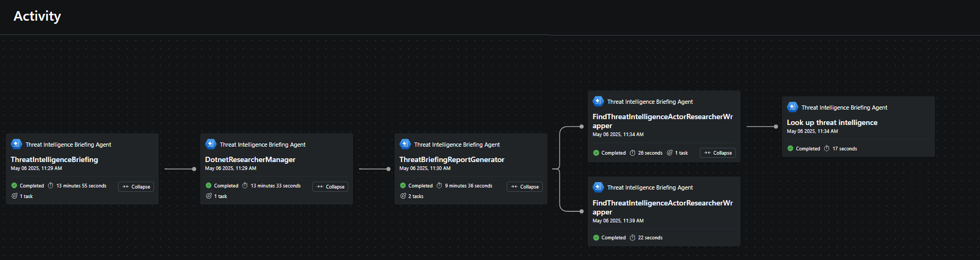Click the 1 task label on ThreatIntelligenceBriefing

click(26, 196)
